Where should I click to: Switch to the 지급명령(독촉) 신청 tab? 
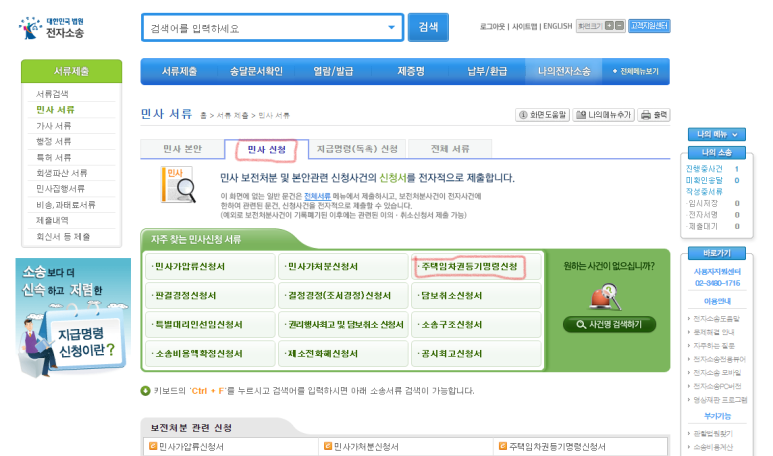[357, 149]
